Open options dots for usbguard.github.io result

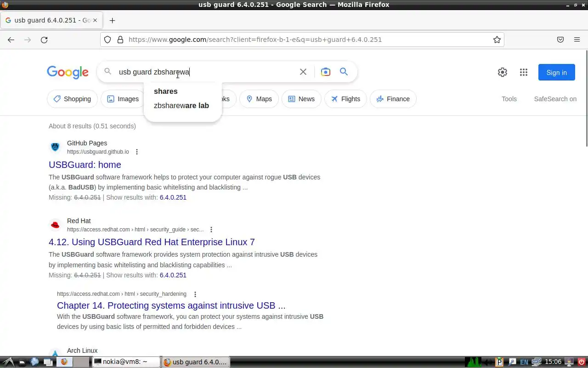(x=136, y=152)
